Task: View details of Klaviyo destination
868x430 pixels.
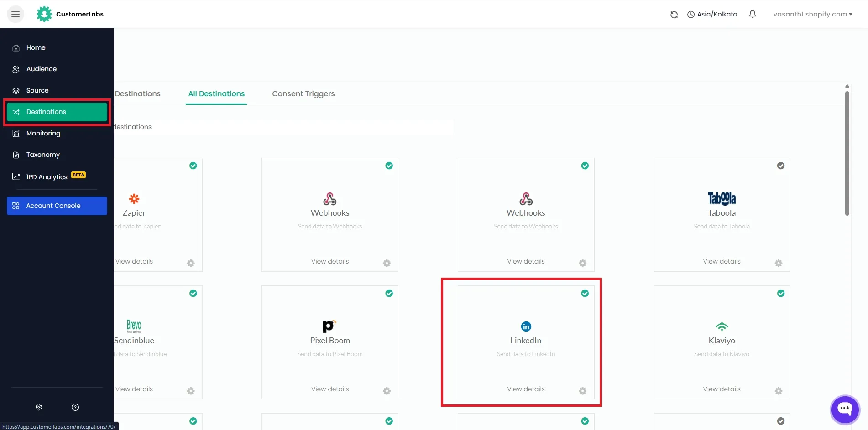Action: point(722,389)
